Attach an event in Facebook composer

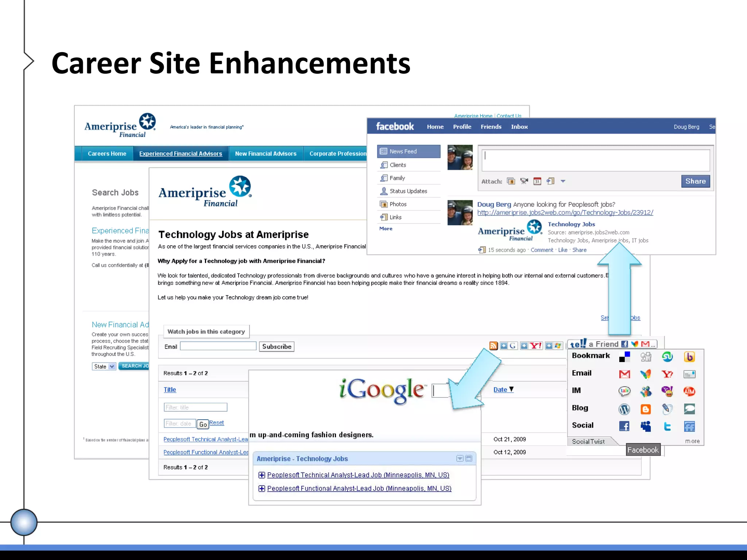(537, 181)
